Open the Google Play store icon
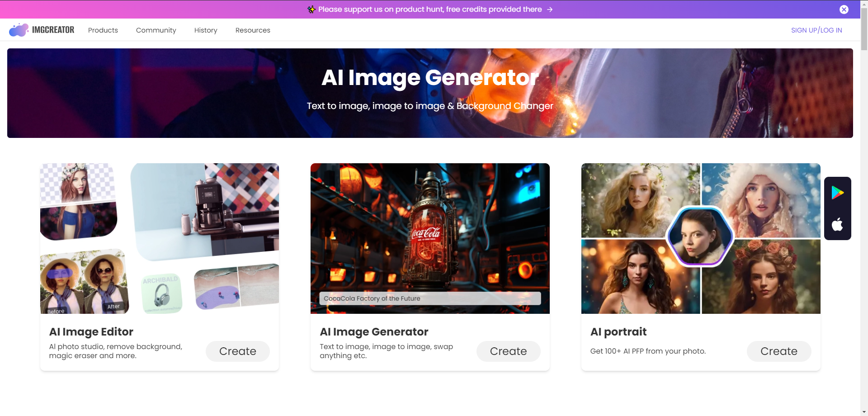The image size is (868, 416). tap(837, 193)
